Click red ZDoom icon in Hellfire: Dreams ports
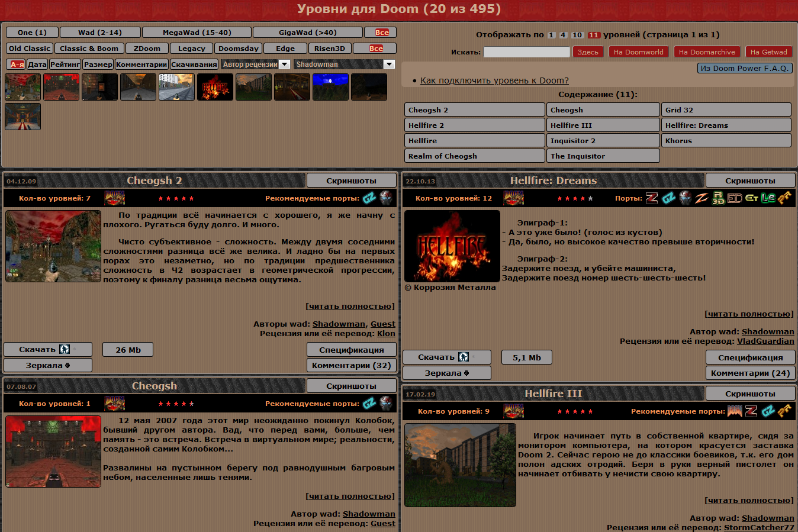 (652, 198)
